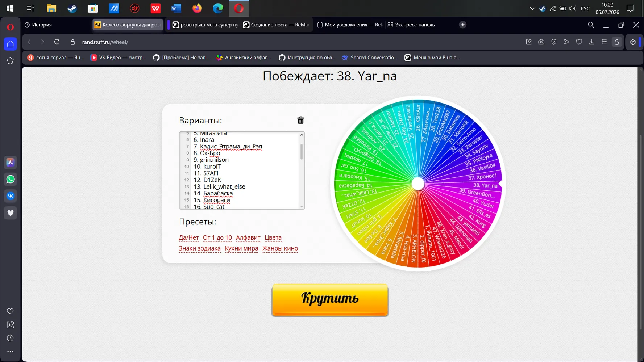This screenshot has width=644, height=362.
Task: Click the variants list scrollbar down arrow
Action: [302, 206]
